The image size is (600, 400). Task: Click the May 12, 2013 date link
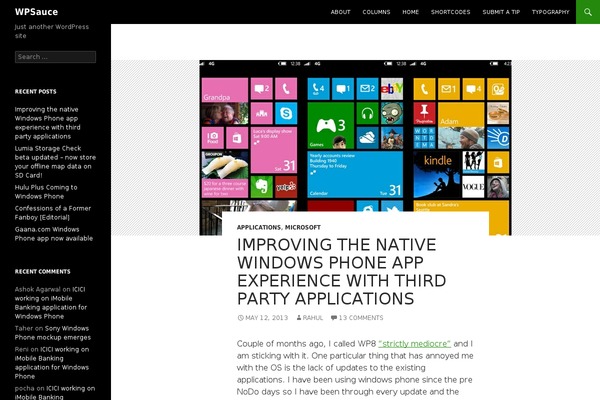click(266, 318)
